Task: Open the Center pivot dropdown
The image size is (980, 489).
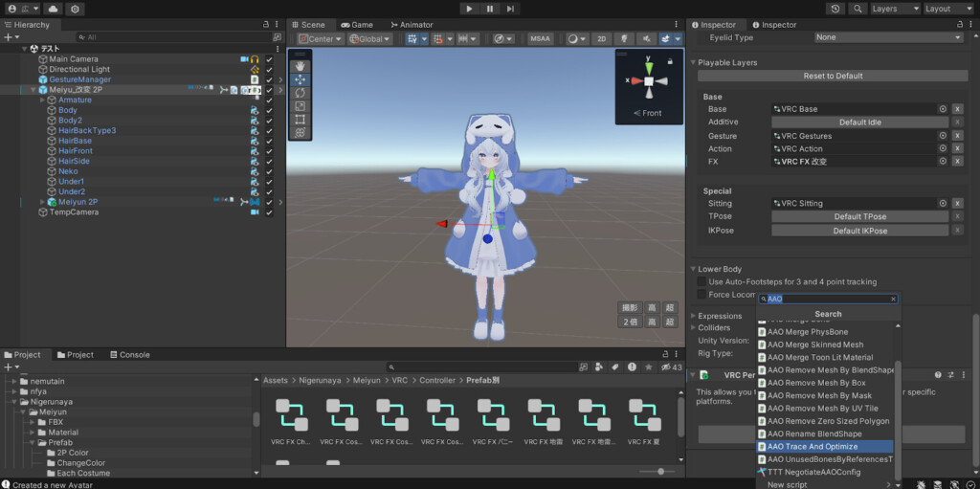Action: pyautogui.click(x=320, y=39)
